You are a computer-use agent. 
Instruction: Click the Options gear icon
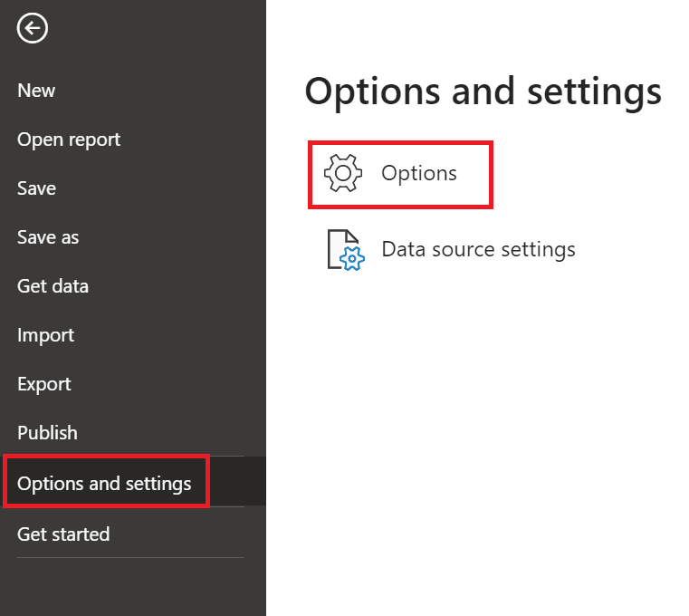pos(343,173)
